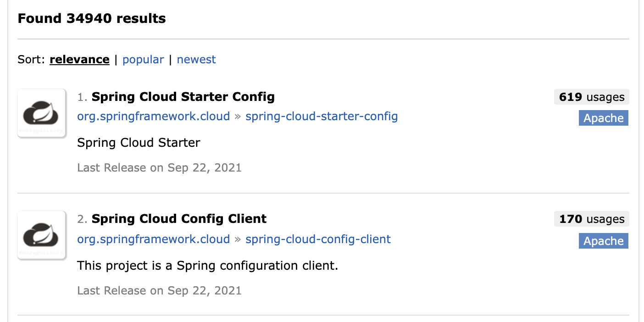Open org.springframework.cloud group from first result
This screenshot has width=644, height=322.
[x=153, y=116]
